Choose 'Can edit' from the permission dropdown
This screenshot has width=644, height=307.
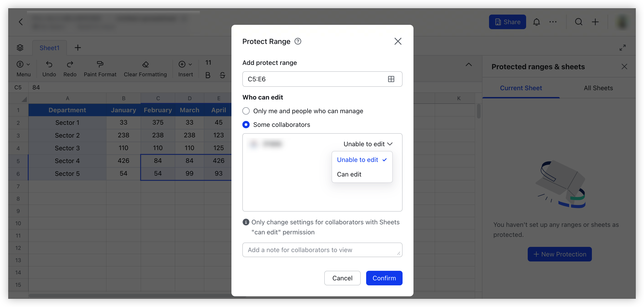349,174
